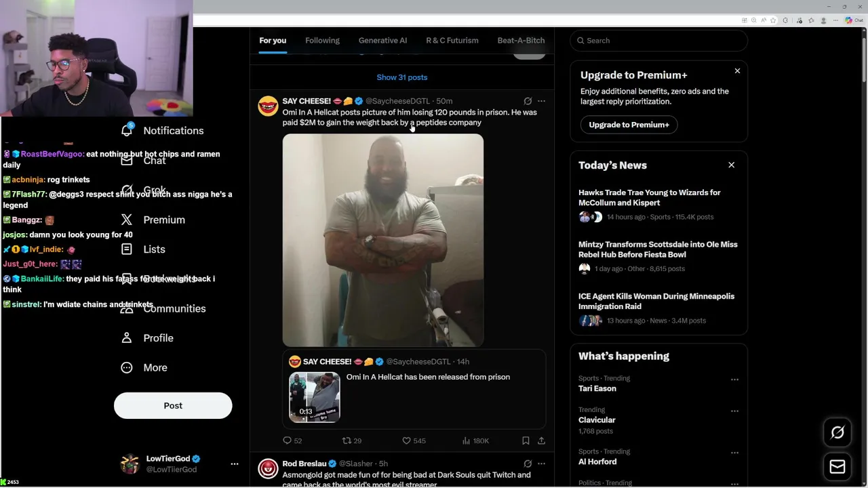Click @SaycheeseDGTL handle on main post
Image resolution: width=868 pixels, height=488 pixels.
[x=397, y=101]
